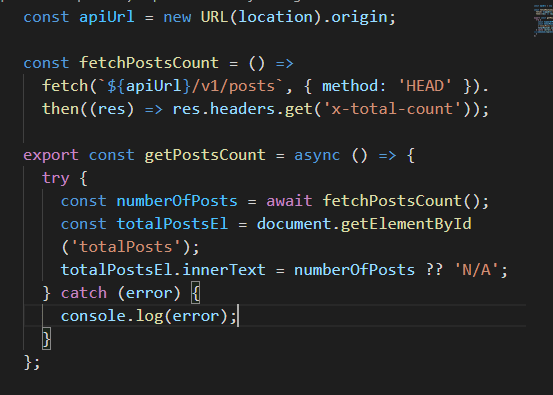Click the 'document' object
This screenshot has height=395, width=553.
(x=294, y=224)
